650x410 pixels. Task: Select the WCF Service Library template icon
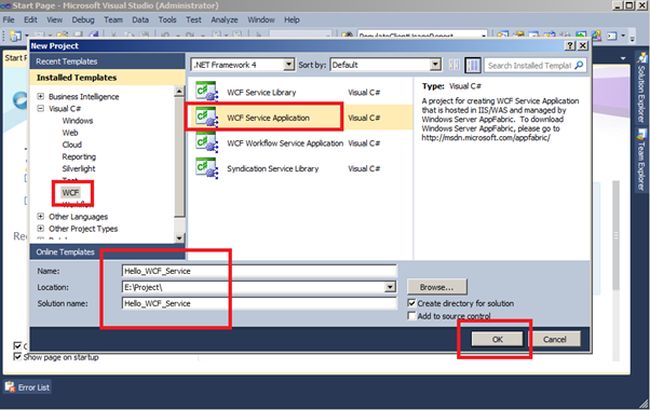207,92
